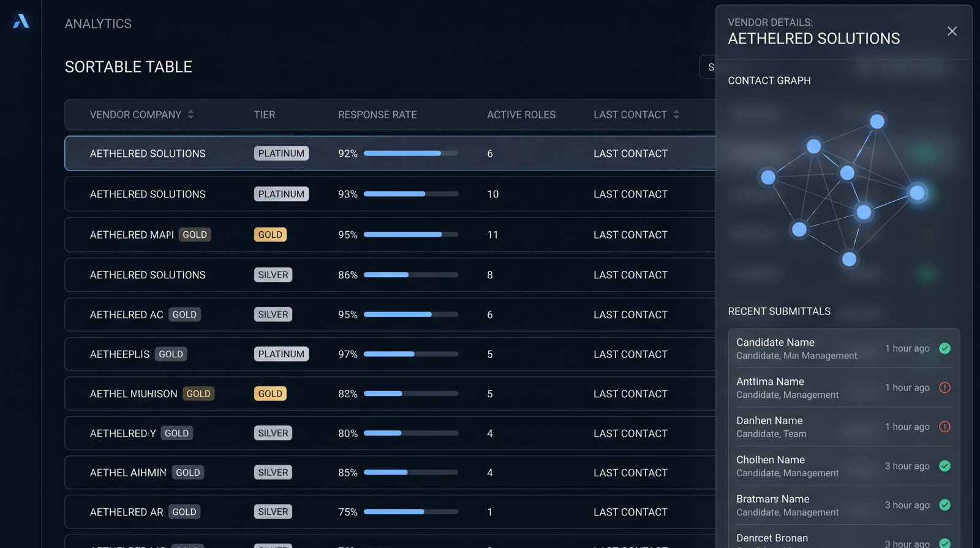Screen dimensions: 980x548
Task: Click red alert icon for Anttima Name
Action: tap(945, 387)
